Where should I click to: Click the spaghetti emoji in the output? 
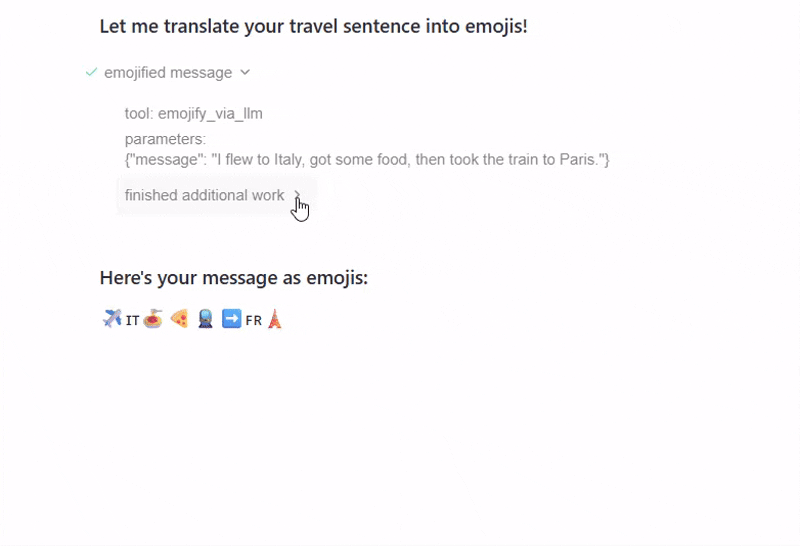pos(153,320)
